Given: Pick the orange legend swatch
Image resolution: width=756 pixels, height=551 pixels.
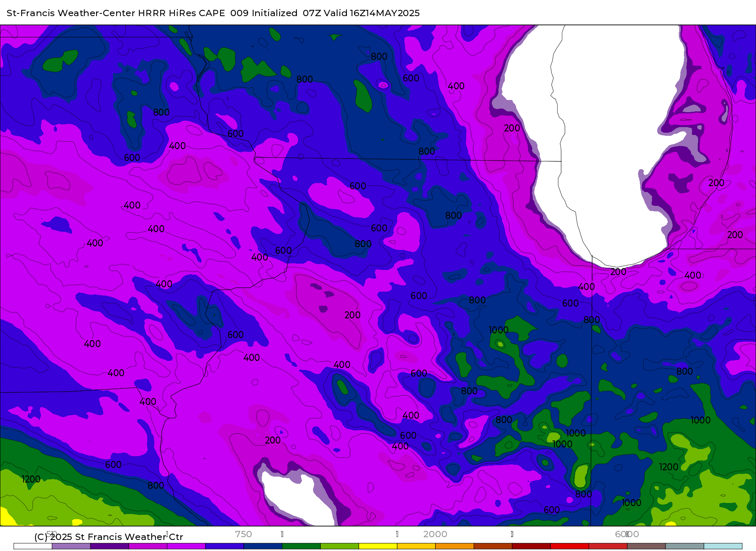Looking at the screenshot, I should pyautogui.click(x=454, y=546).
